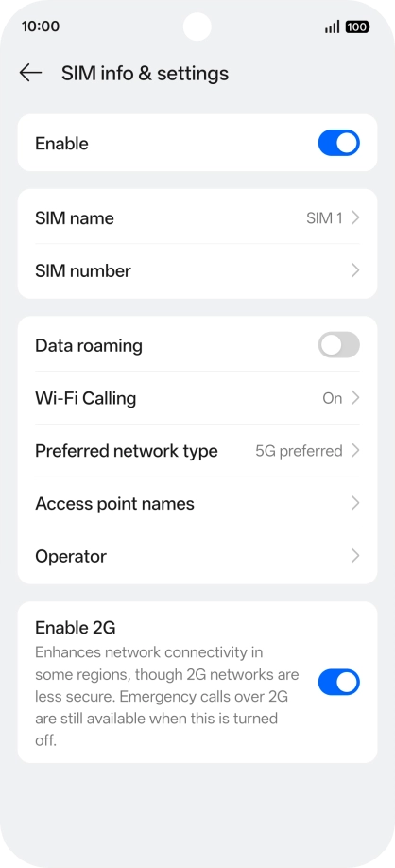The image size is (395, 868).
Task: Open Access point names label
Action: (114, 504)
